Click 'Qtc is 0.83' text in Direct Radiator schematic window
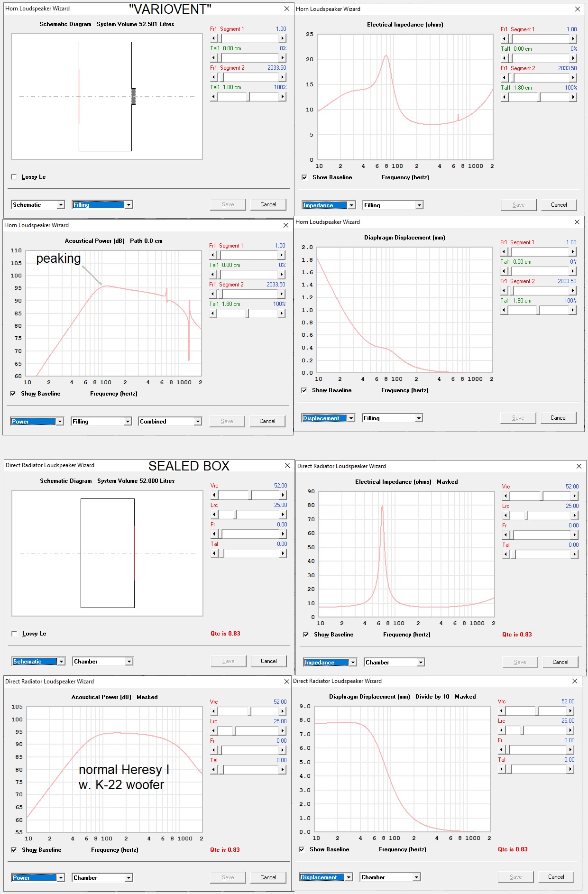This screenshot has width=588, height=894. (x=225, y=634)
